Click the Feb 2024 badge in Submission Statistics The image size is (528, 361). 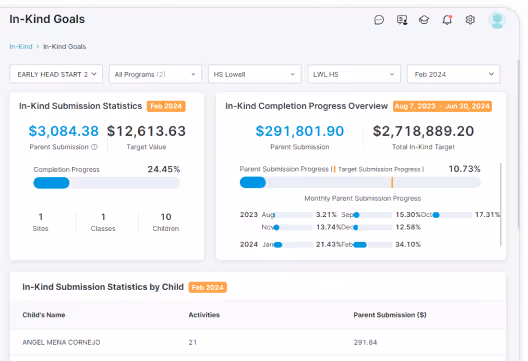[x=166, y=106]
